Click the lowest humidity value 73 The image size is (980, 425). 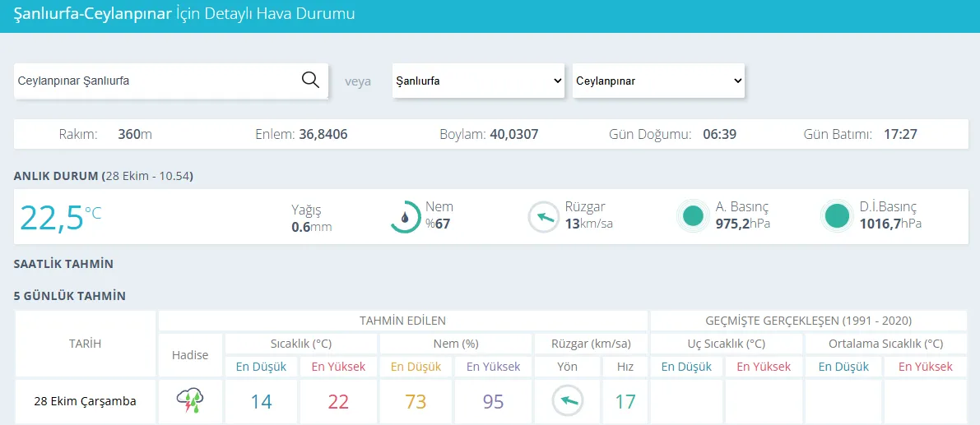[x=416, y=401]
